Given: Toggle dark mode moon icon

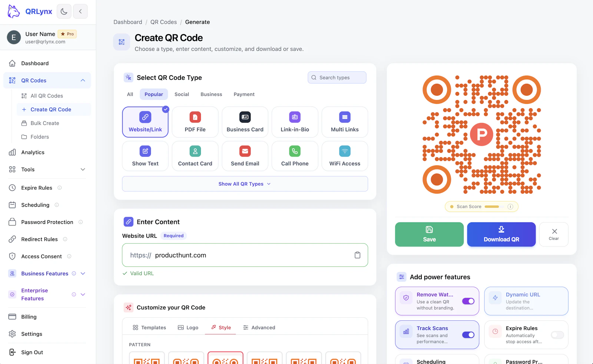Looking at the screenshot, I should click(64, 11).
